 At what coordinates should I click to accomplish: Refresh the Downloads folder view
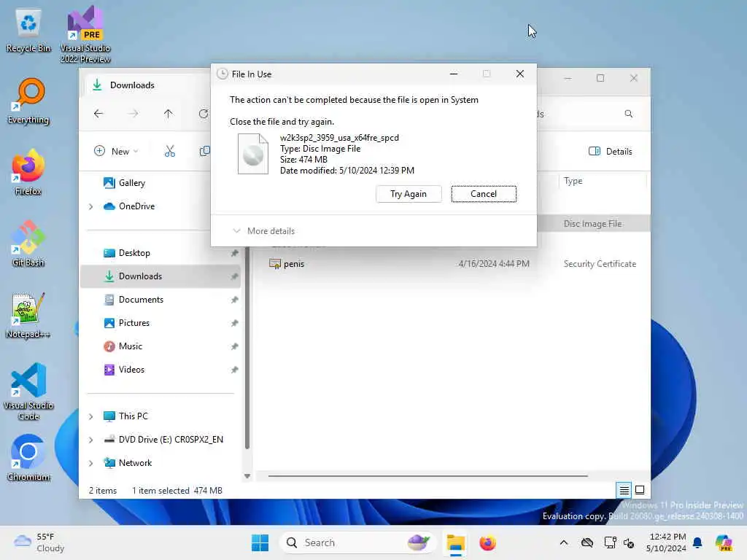[x=204, y=114]
